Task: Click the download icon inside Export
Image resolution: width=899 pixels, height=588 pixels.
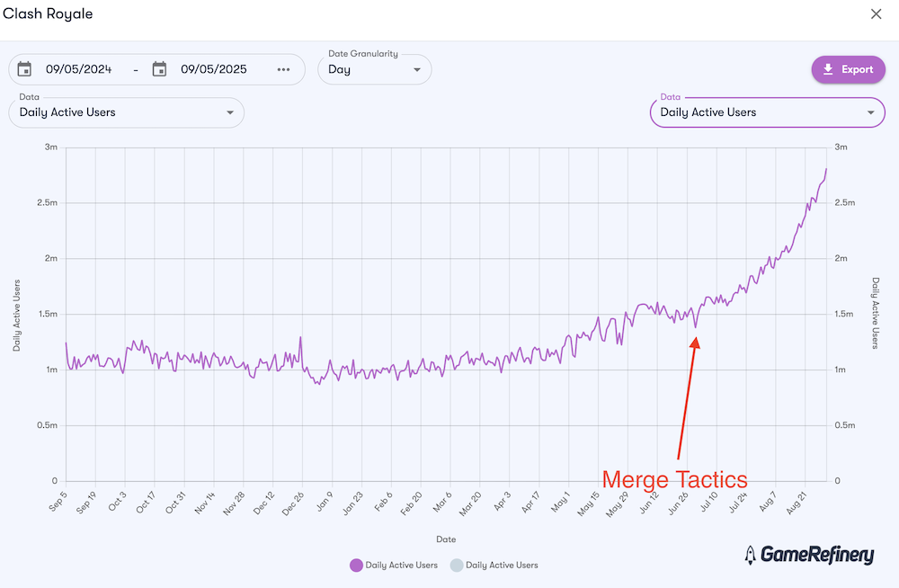Action: [x=828, y=69]
